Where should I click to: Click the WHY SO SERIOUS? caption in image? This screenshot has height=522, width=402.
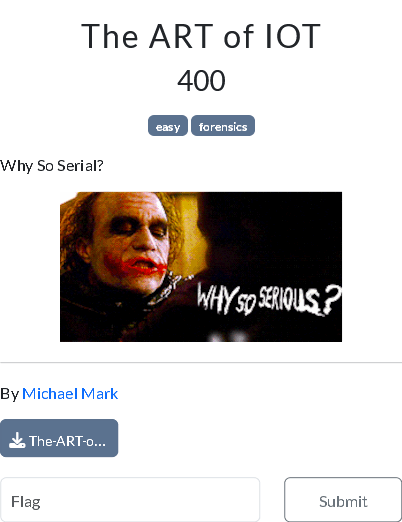coord(269,299)
